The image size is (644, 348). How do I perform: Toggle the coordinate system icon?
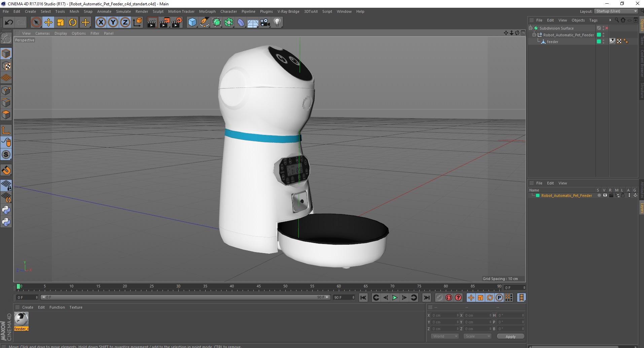(x=137, y=23)
